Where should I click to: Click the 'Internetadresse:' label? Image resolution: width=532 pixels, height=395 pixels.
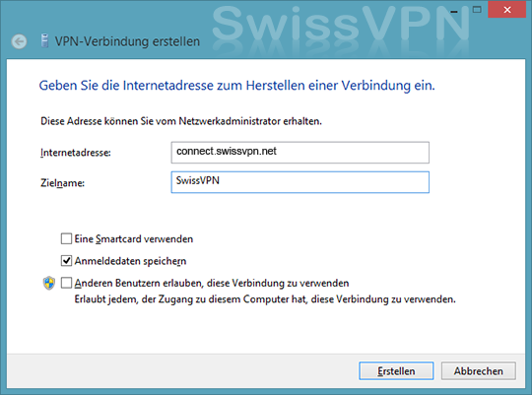tap(76, 153)
